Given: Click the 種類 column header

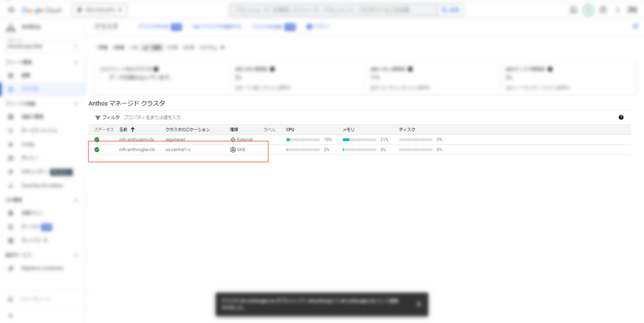Looking at the screenshot, I should (x=234, y=130).
